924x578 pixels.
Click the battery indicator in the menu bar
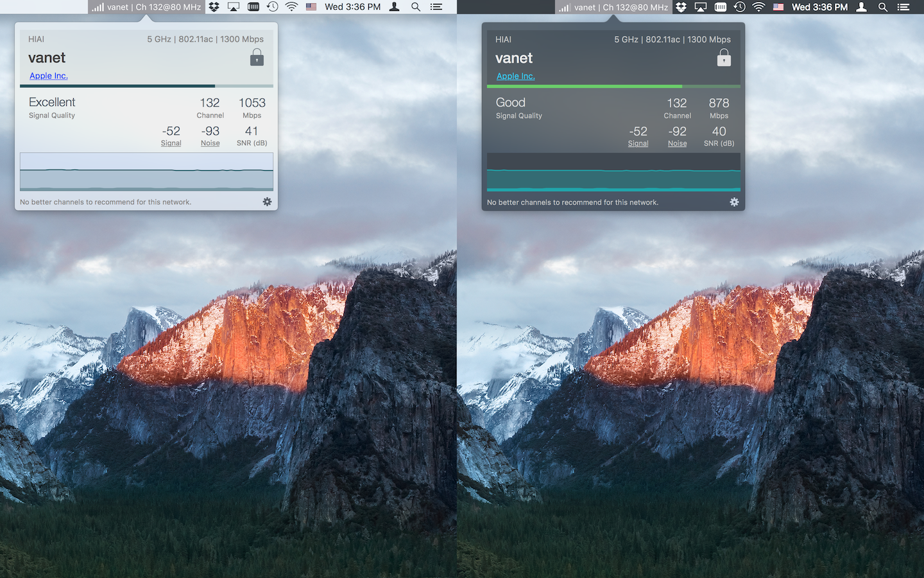pos(253,7)
